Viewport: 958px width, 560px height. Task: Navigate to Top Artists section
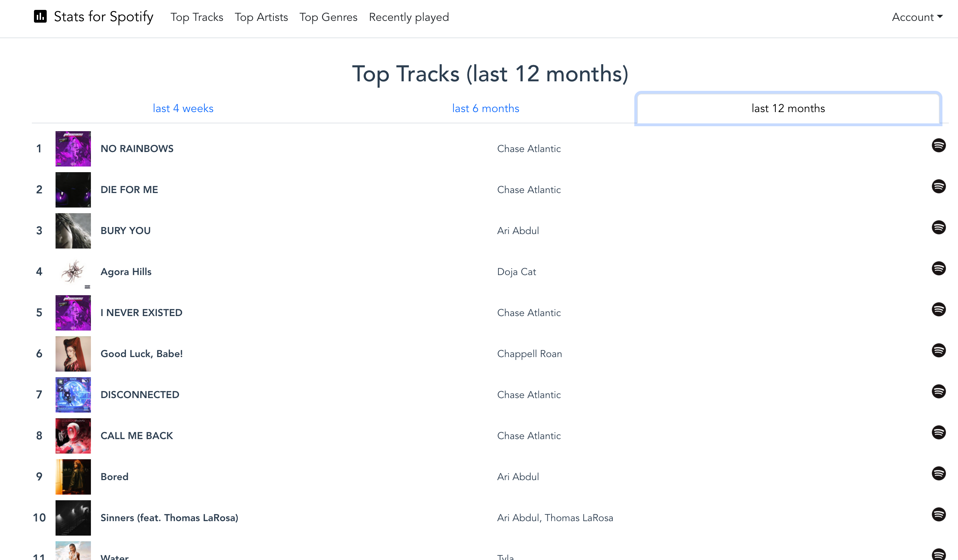261,17
